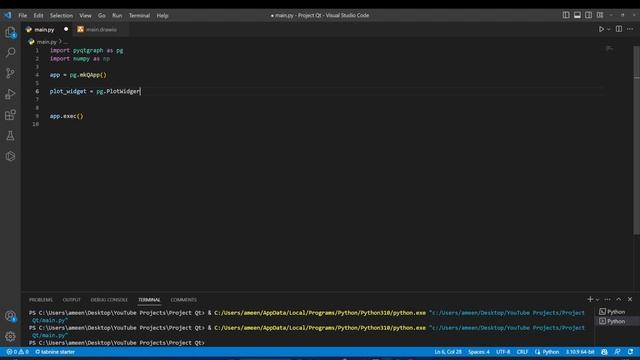This screenshot has height=360, width=640.
Task: Open editor More Actions ellipsis
Action: [x=630, y=29]
